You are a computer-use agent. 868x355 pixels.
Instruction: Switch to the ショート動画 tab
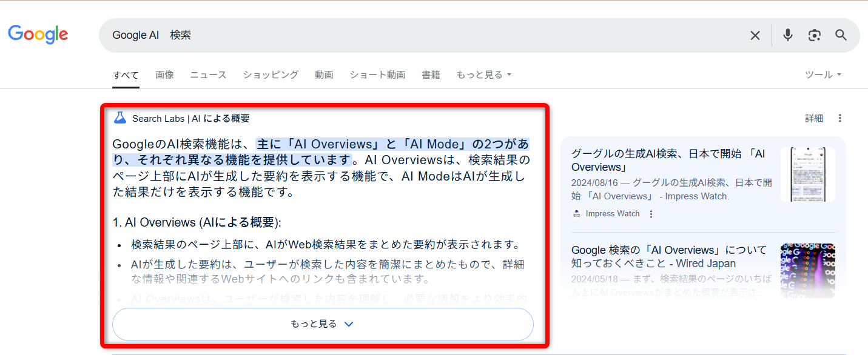[x=377, y=75]
